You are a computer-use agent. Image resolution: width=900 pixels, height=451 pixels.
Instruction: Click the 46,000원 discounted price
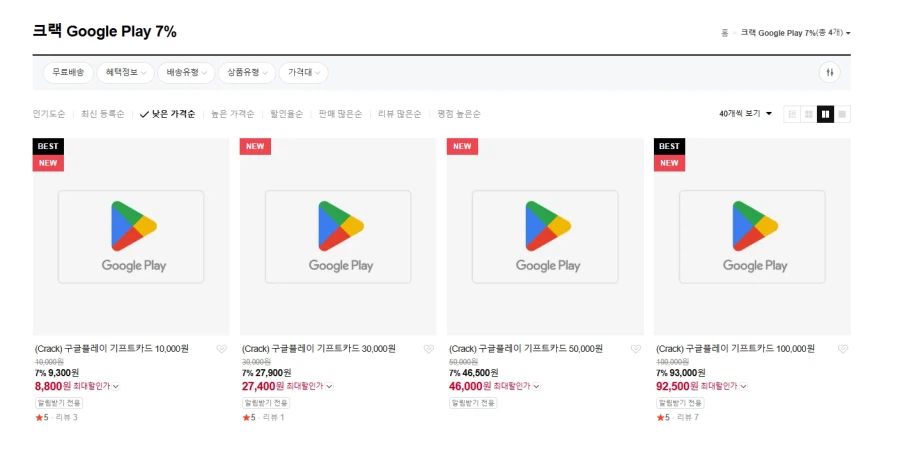tap(470, 386)
